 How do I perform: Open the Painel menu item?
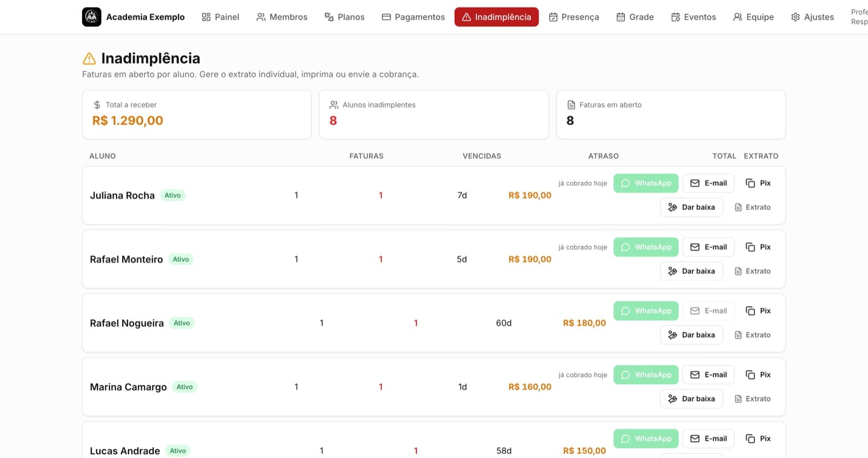[x=220, y=17]
